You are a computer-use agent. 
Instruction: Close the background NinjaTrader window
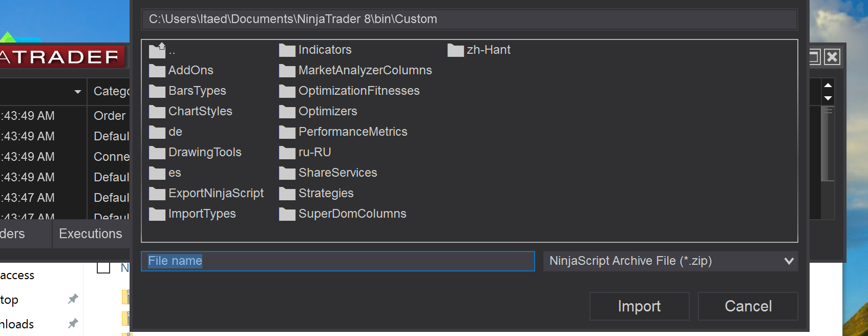[832, 57]
